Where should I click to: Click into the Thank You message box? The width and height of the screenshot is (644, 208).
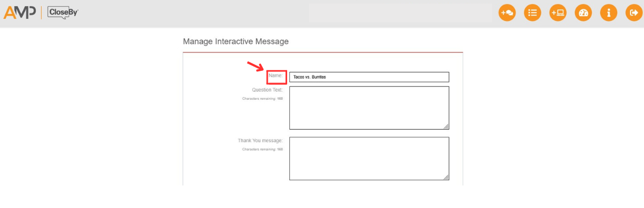(369, 159)
